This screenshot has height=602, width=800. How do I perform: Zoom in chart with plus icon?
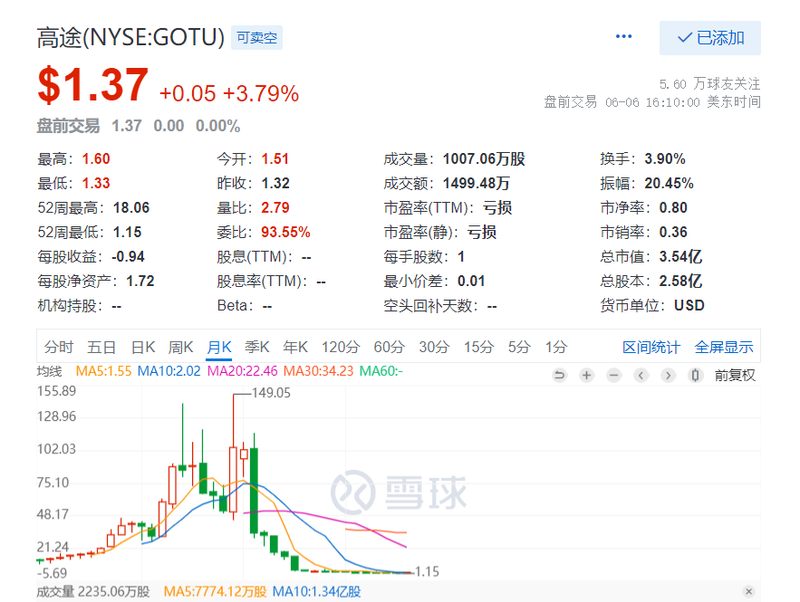pyautogui.click(x=587, y=376)
